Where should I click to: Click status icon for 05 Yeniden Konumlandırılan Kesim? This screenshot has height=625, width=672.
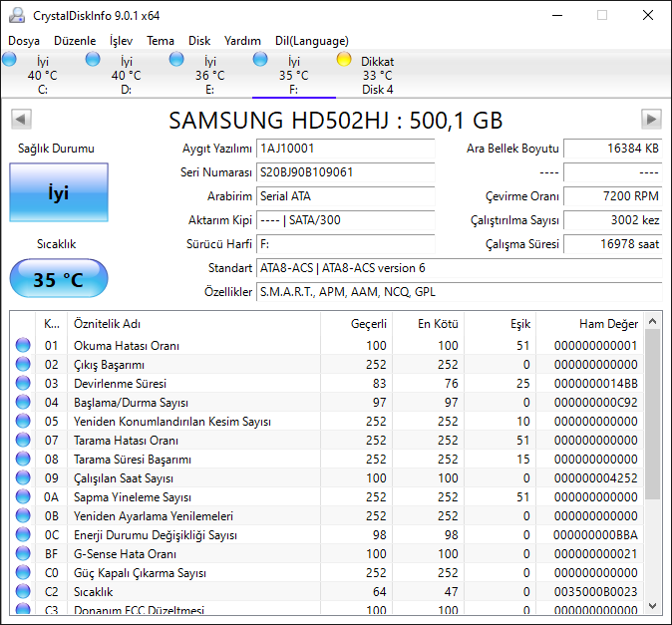tap(23, 421)
